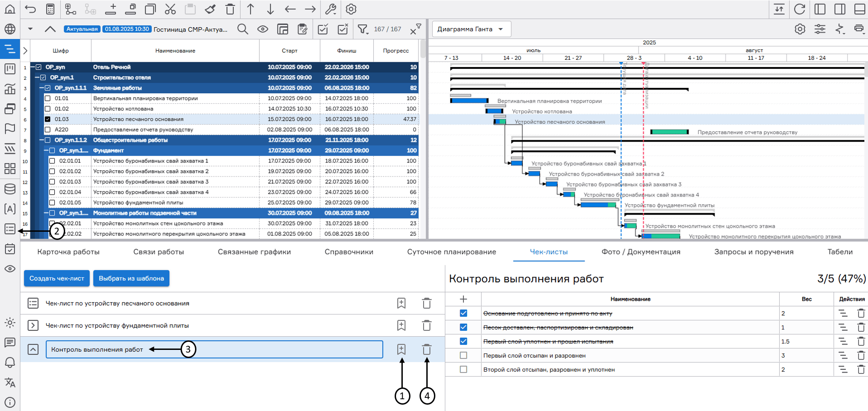Open the 'Фото / Документация' tab

[641, 252]
